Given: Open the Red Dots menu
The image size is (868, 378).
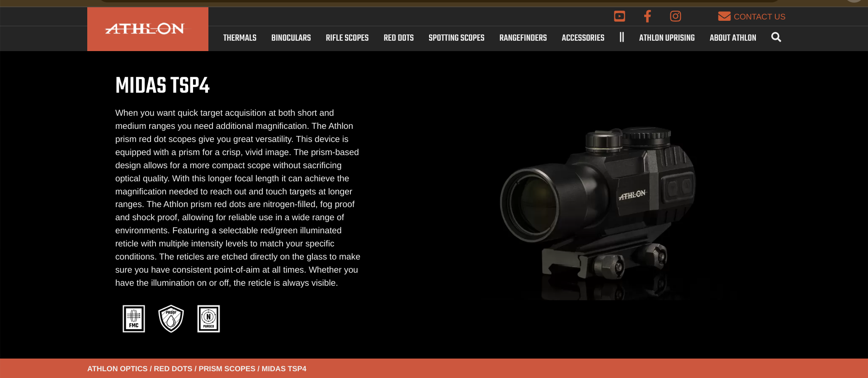Looking at the screenshot, I should point(399,38).
